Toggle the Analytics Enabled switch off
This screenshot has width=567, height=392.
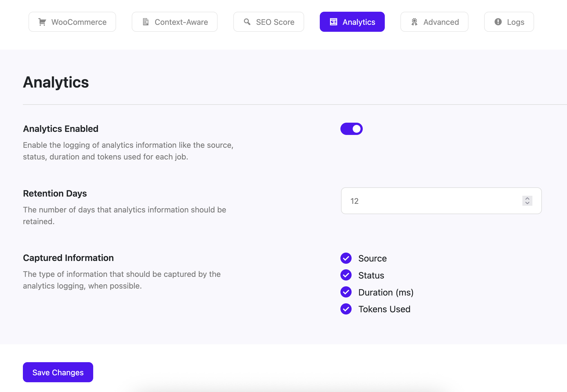coord(351,129)
